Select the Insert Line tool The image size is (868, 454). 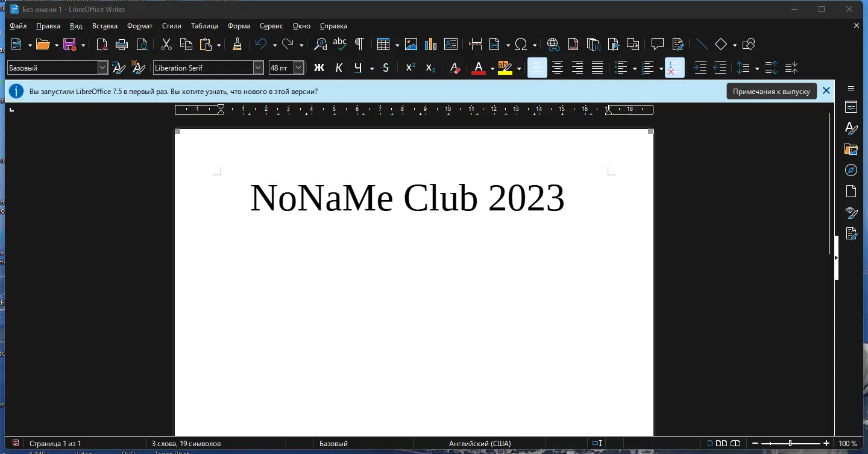tap(702, 44)
